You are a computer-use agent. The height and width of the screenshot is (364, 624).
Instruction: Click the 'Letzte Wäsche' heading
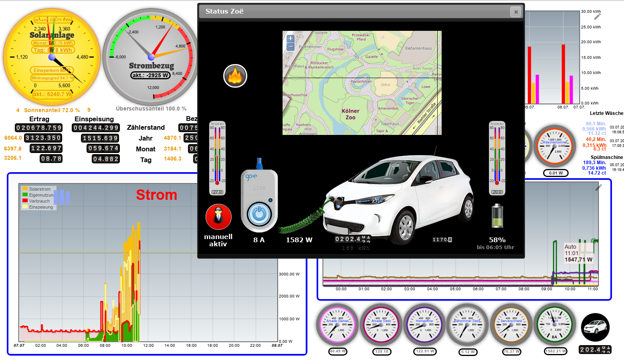coord(606,113)
